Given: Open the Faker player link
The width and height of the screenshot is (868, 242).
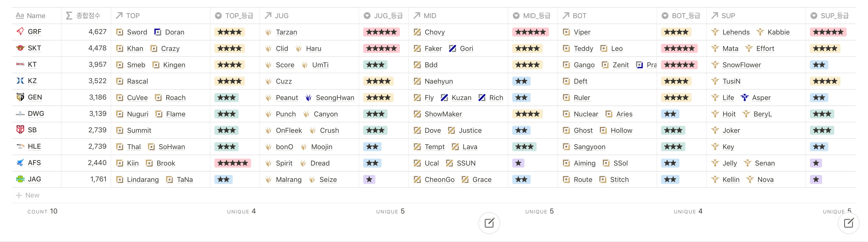Looking at the screenshot, I should point(433,49).
